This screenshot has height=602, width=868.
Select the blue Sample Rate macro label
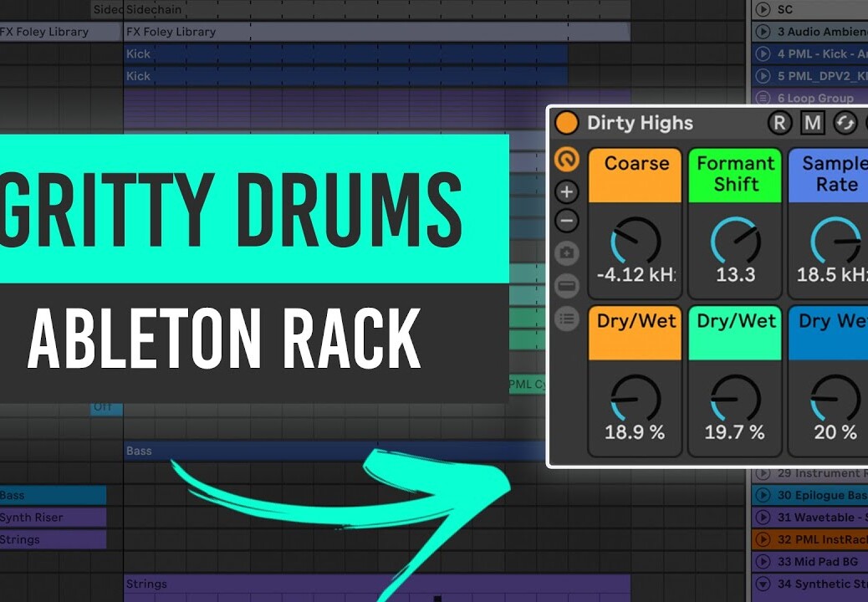(x=828, y=175)
